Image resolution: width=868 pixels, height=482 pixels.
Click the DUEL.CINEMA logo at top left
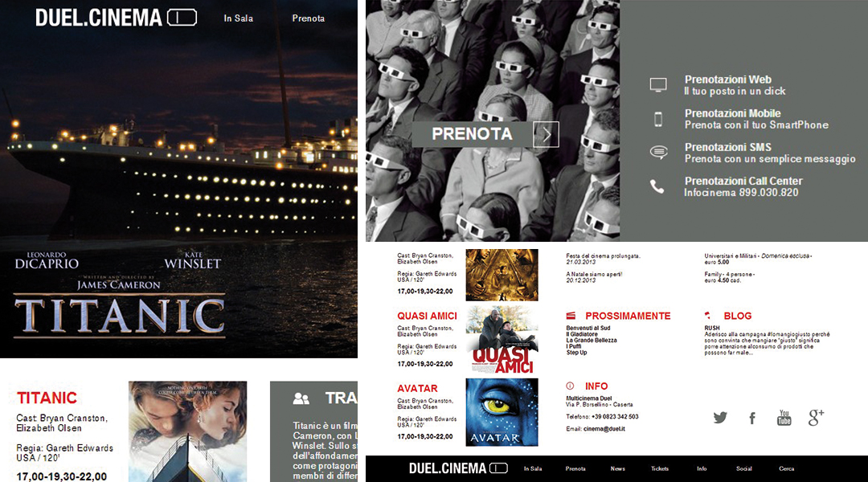tap(117, 18)
